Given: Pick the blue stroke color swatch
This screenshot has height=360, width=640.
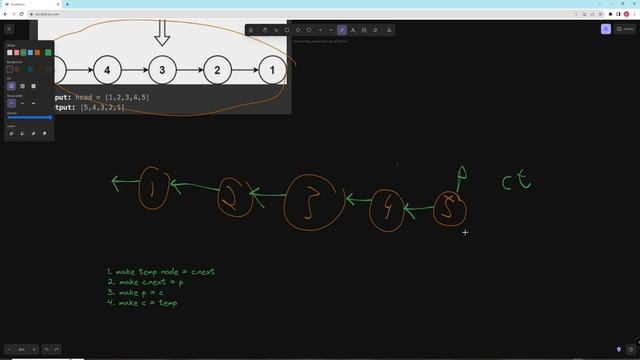Looking at the screenshot, I should coord(31,53).
